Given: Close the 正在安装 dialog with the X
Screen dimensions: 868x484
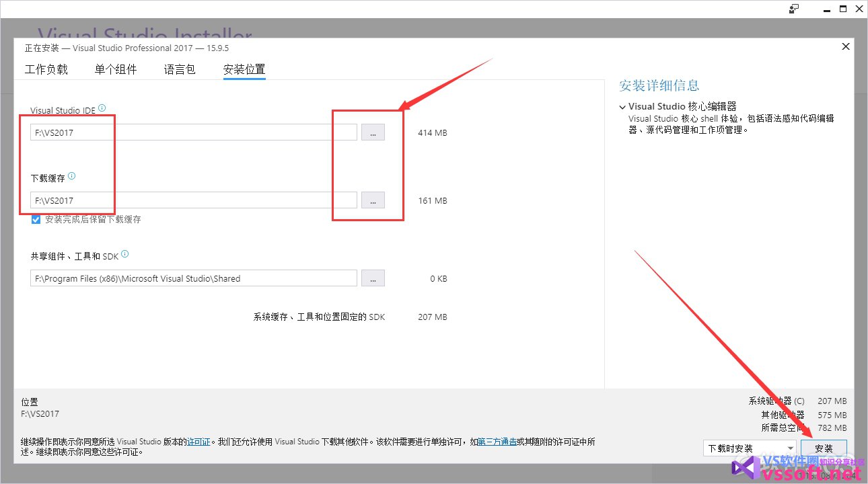Looking at the screenshot, I should coord(846,46).
